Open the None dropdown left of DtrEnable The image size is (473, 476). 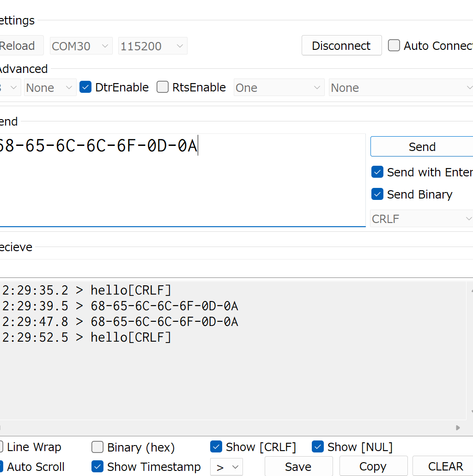[50, 88]
